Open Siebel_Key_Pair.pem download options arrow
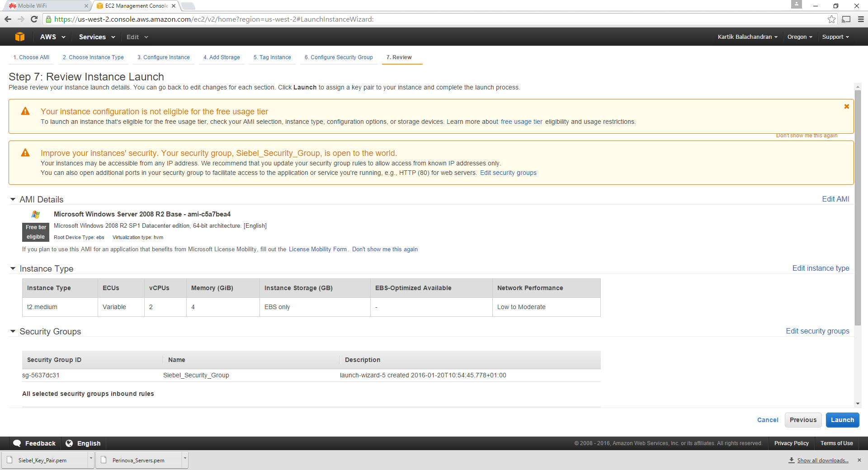 coord(91,460)
